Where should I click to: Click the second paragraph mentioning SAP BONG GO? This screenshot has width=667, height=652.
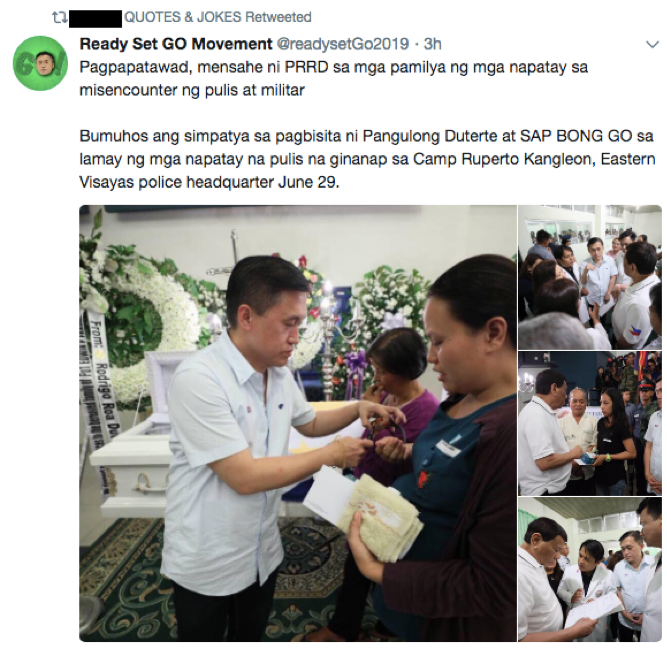click(367, 159)
